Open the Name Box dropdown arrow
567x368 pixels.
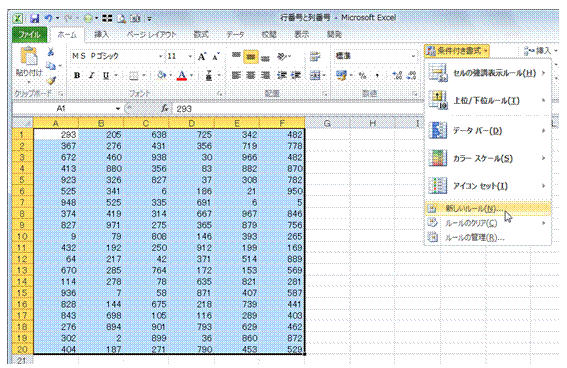118,108
